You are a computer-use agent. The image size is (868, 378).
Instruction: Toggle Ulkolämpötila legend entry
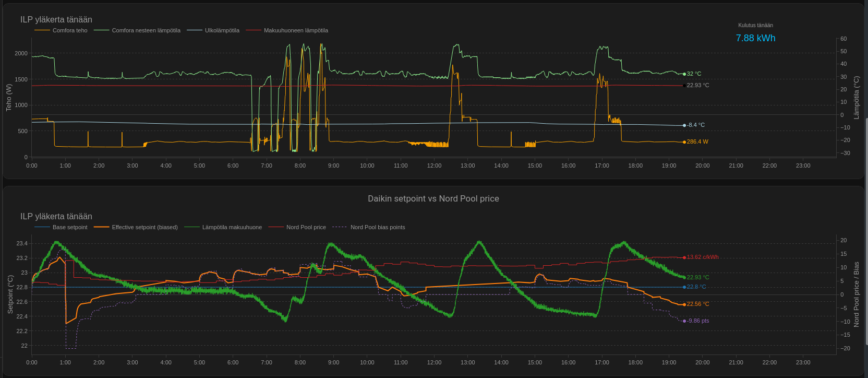pos(222,30)
